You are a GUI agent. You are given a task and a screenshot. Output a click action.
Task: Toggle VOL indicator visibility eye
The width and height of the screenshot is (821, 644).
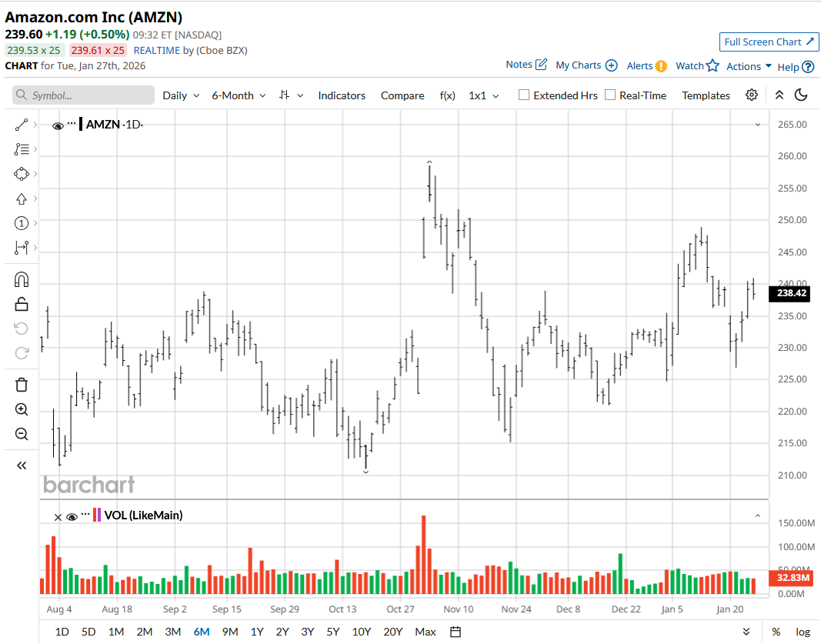72,517
